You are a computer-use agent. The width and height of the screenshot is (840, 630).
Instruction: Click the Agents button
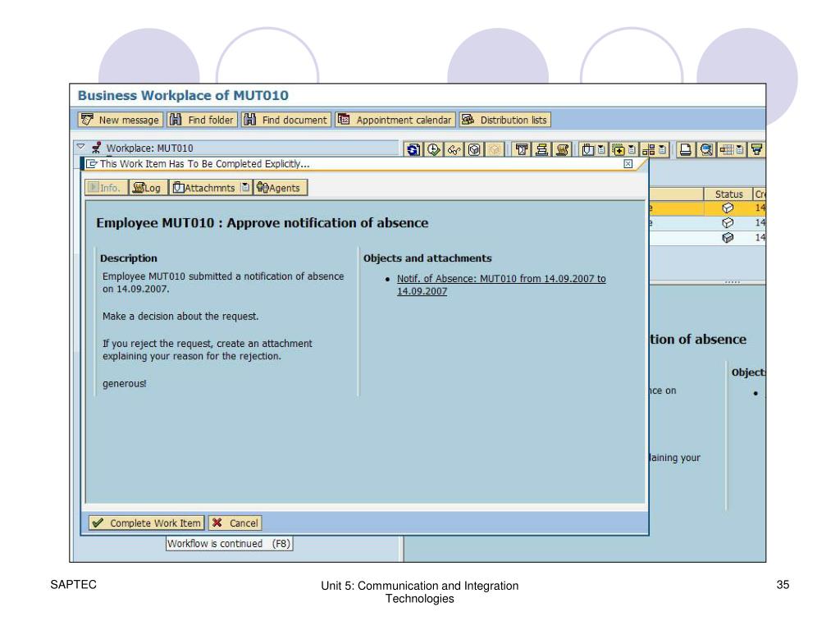279,188
